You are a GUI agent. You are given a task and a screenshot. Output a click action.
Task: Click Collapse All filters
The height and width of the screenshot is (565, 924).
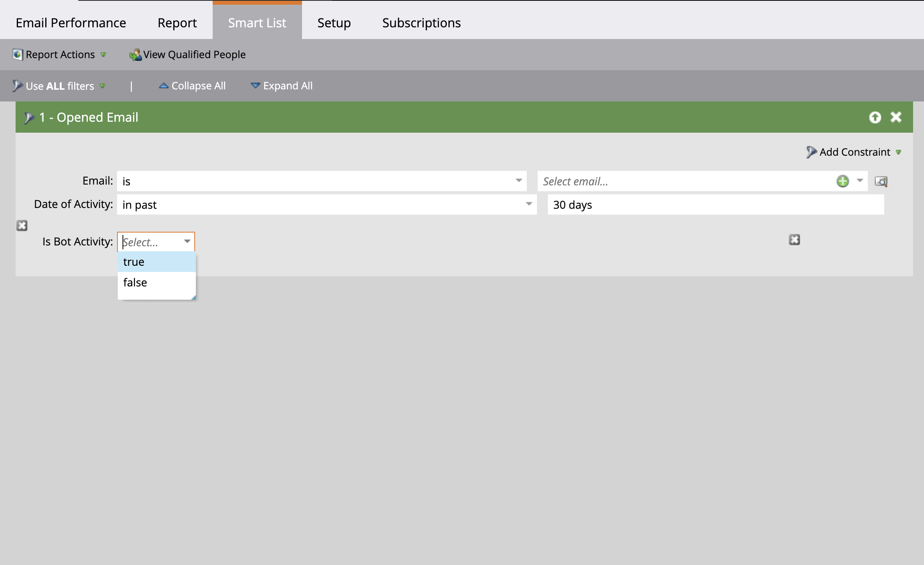coord(192,86)
